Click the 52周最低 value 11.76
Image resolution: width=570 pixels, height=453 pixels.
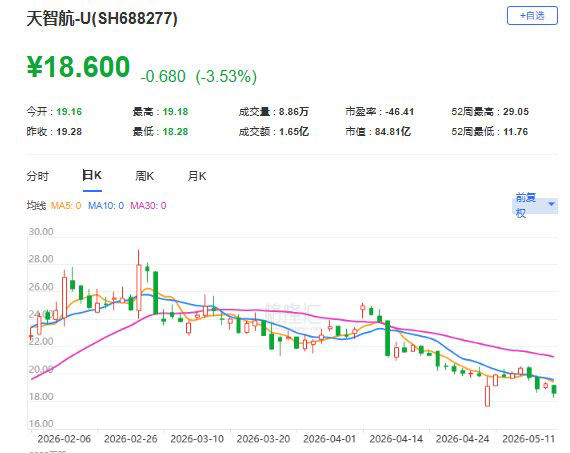point(515,132)
